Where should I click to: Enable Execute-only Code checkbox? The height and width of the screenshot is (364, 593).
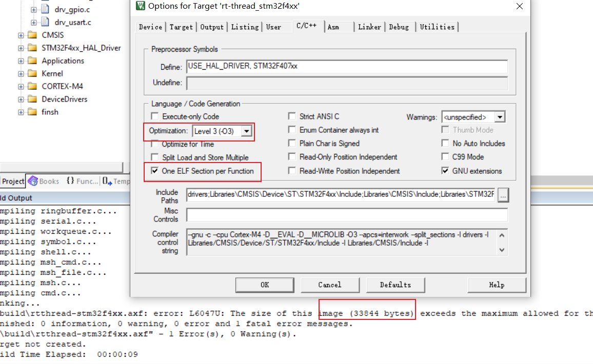[155, 116]
